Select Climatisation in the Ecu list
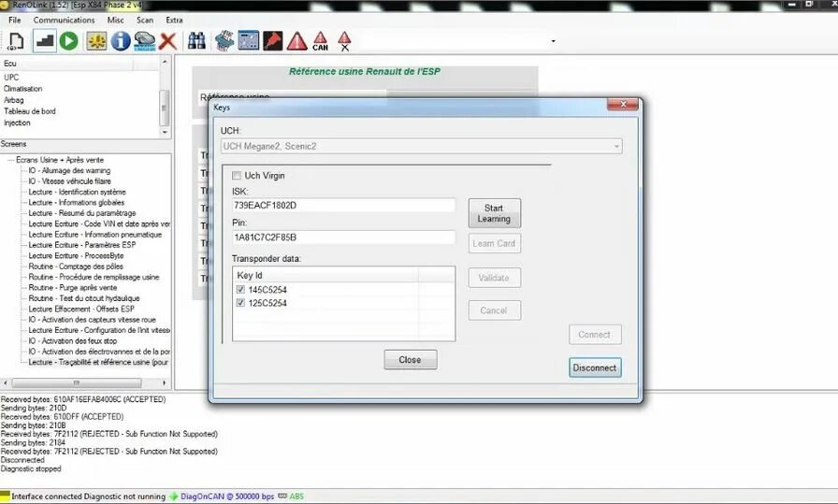Screen dimensions: 838x504 22,89
